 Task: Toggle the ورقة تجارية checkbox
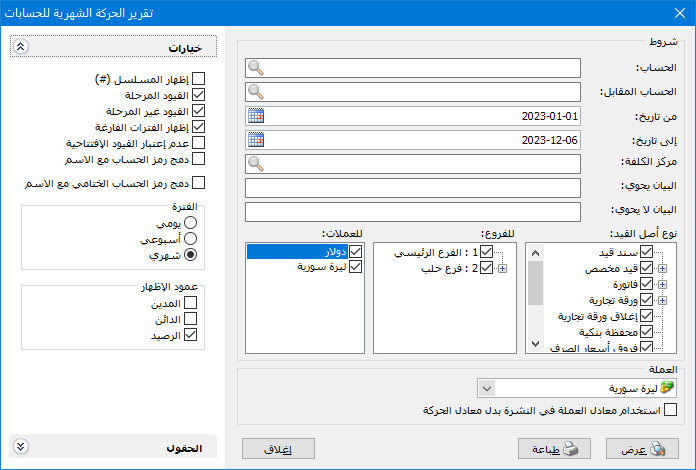(x=646, y=300)
